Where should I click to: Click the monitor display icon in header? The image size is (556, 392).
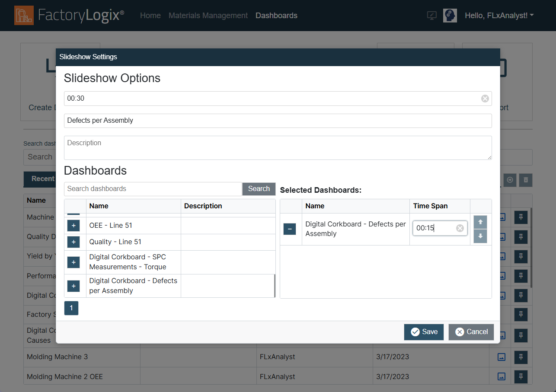coord(431,16)
